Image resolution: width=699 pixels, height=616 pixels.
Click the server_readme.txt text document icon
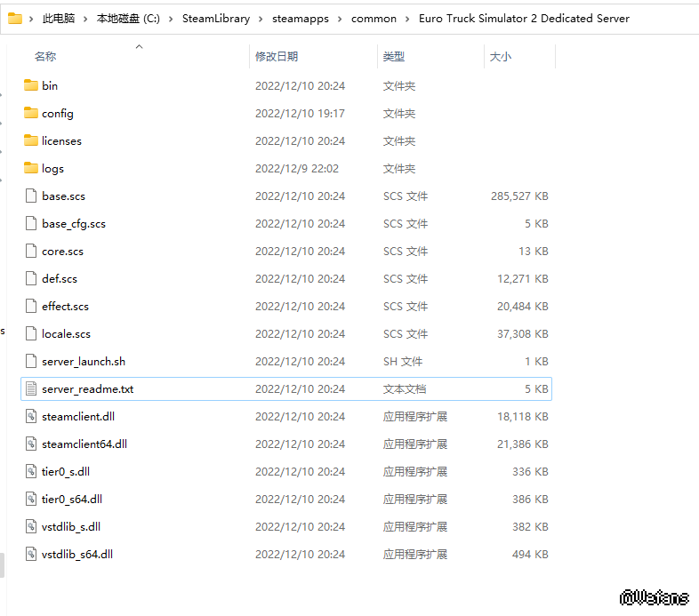[x=31, y=388]
